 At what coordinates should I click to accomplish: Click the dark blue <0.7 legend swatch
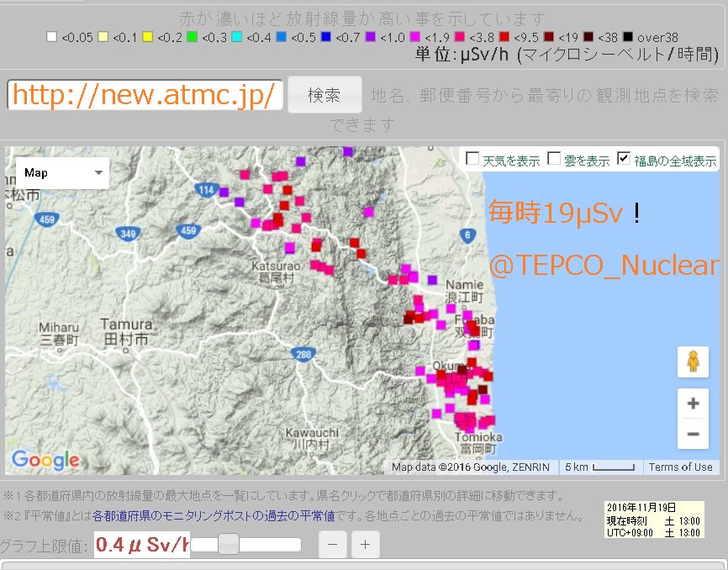(326, 37)
